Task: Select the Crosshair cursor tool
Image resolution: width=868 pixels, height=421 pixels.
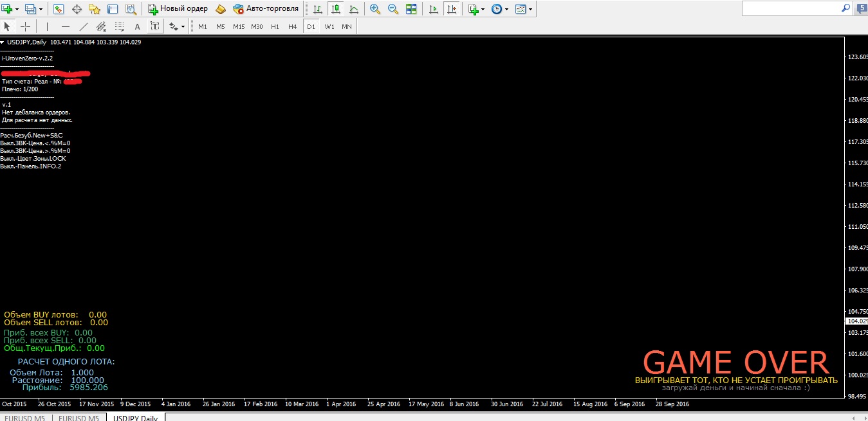Action: coord(26,26)
